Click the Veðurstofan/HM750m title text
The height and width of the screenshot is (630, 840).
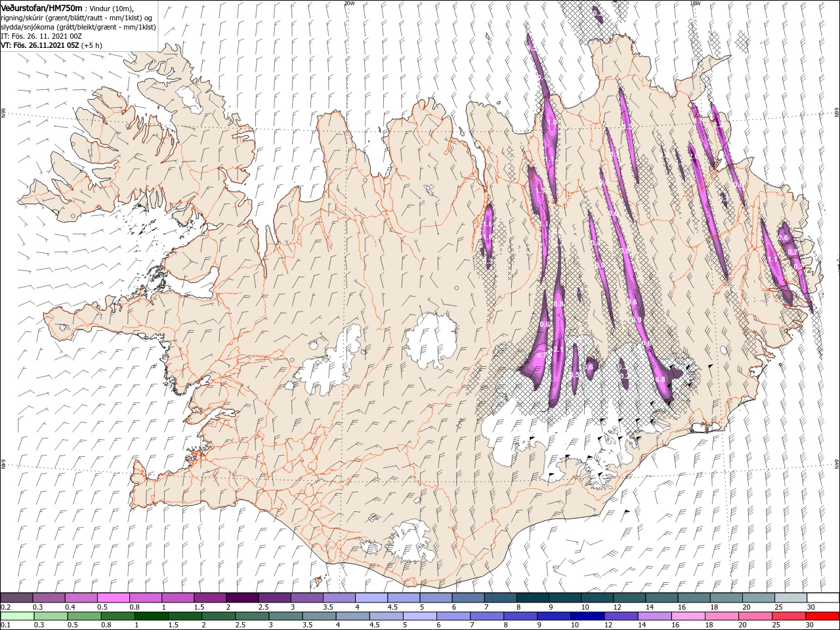[41, 8]
